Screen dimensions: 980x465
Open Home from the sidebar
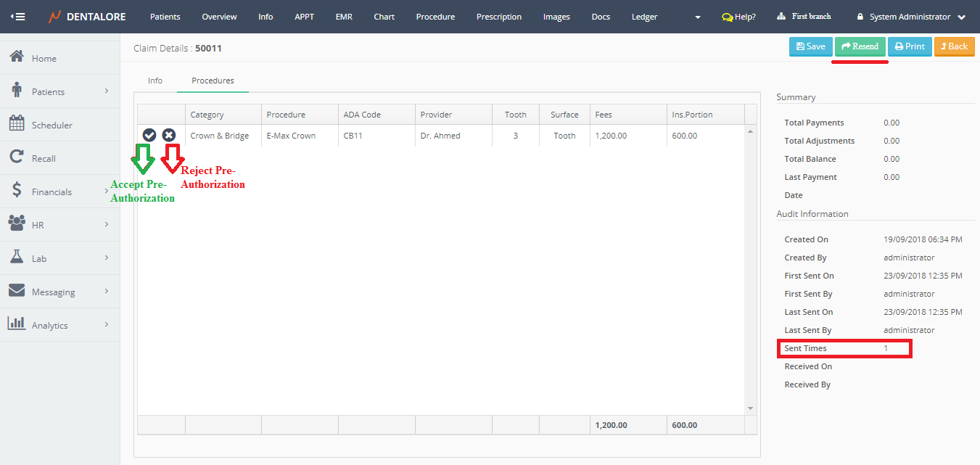click(44, 58)
